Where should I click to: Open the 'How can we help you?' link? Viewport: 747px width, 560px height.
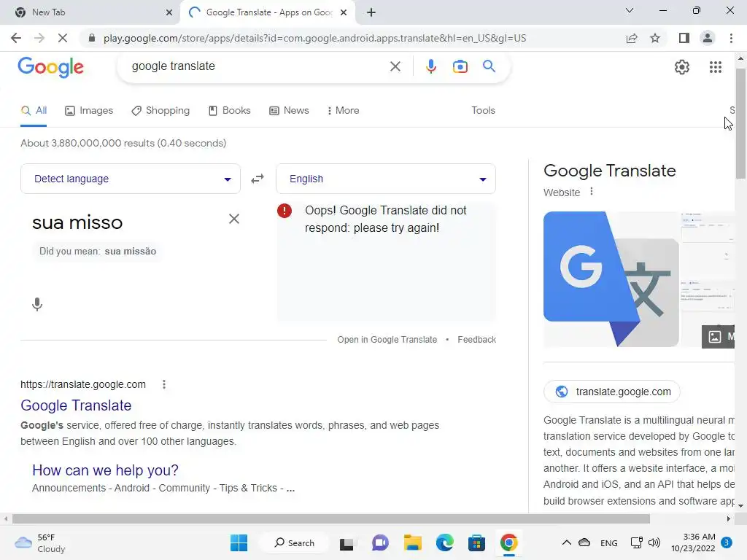pos(105,470)
